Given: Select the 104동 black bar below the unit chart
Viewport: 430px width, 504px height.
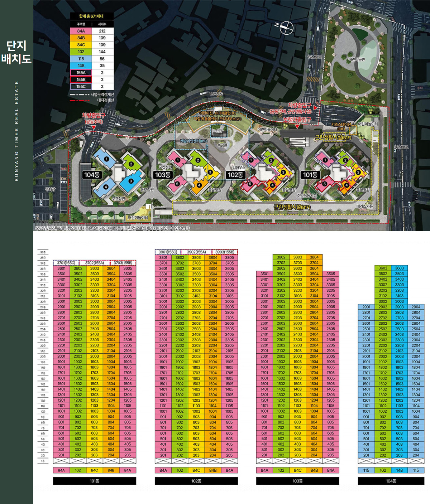Looking at the screenshot, I should [x=391, y=481].
